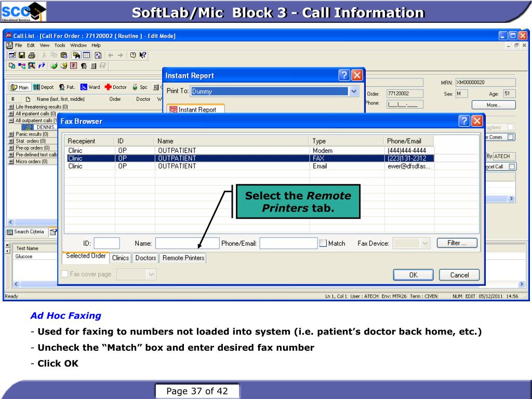Click the refresh page icon next to grid view
This screenshot has height=399, width=532.
click(x=98, y=55)
